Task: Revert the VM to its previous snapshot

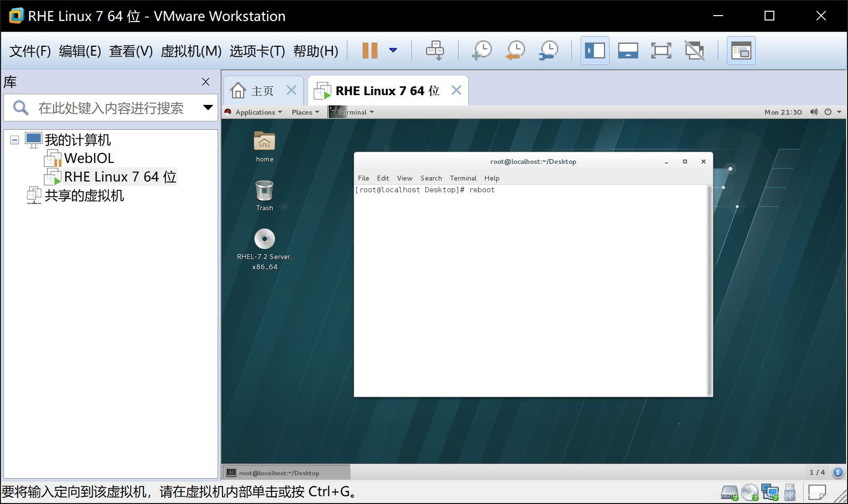Action: [515, 50]
